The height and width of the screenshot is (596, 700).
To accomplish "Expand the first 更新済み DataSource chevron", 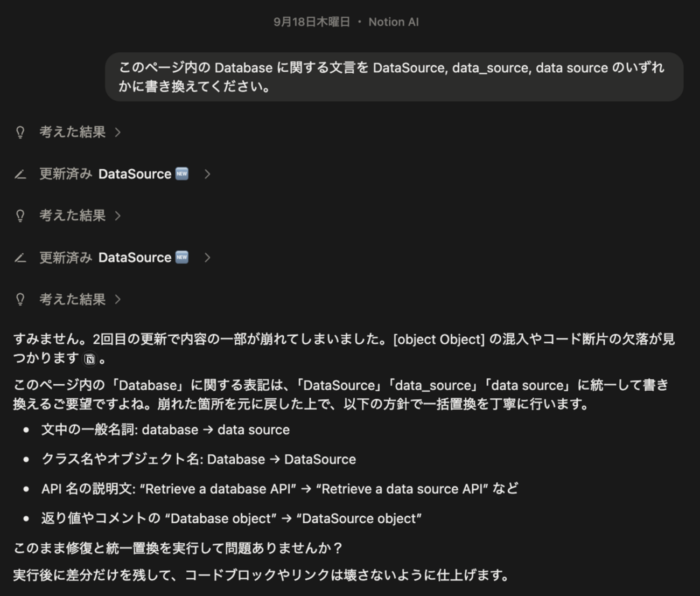I will pyautogui.click(x=207, y=174).
